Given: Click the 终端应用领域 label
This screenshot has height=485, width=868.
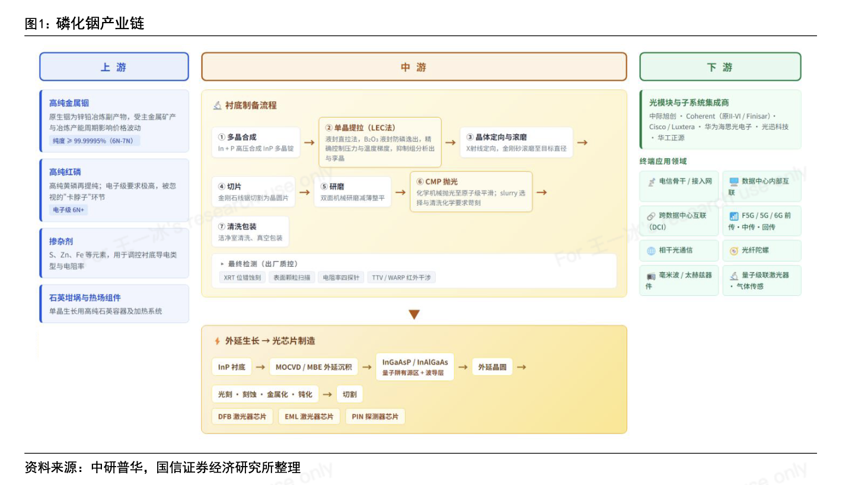Looking at the screenshot, I should [x=663, y=161].
